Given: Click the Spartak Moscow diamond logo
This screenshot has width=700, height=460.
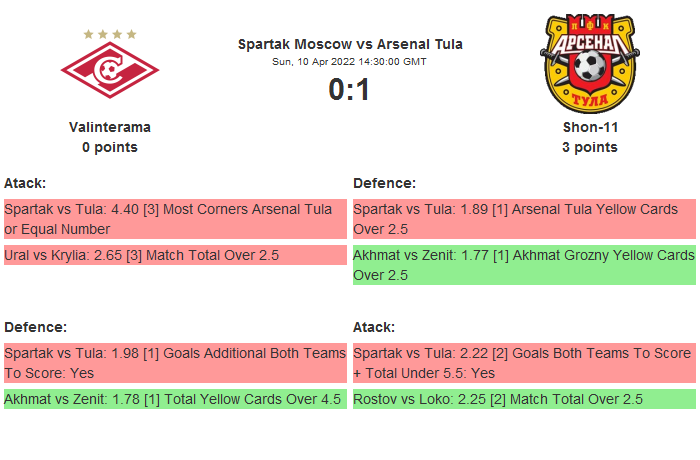Looking at the screenshot, I should pos(110,70).
